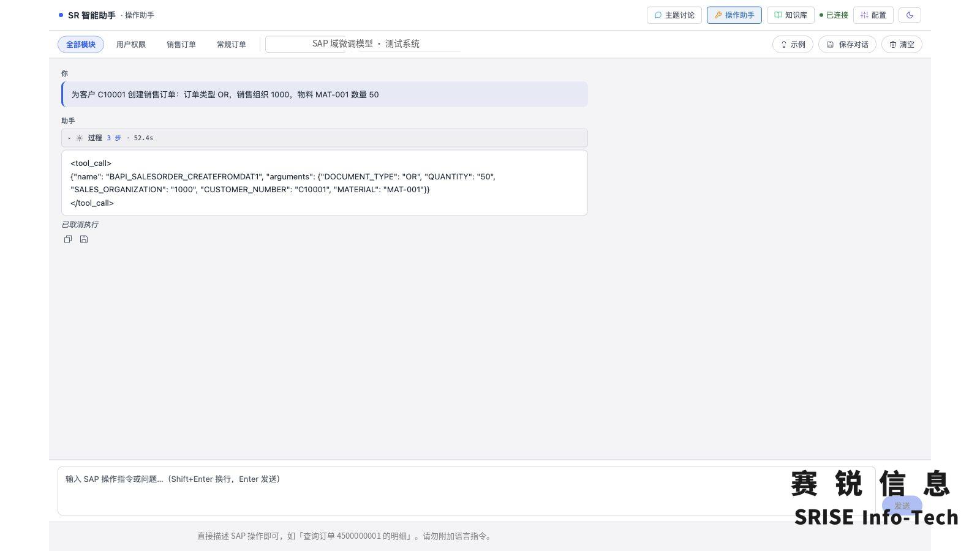
Task: Click the SAP 域微调模型 · 测试系统 label
Action: [x=366, y=44]
